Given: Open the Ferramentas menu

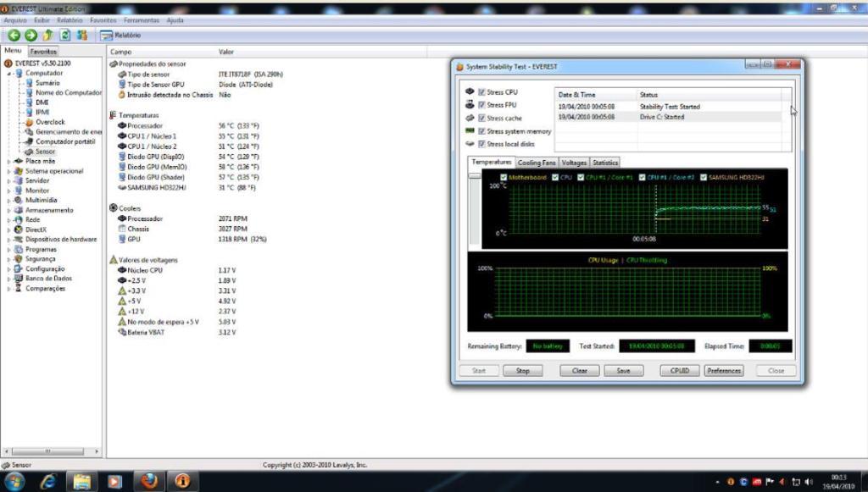Looking at the screenshot, I should point(142,20).
